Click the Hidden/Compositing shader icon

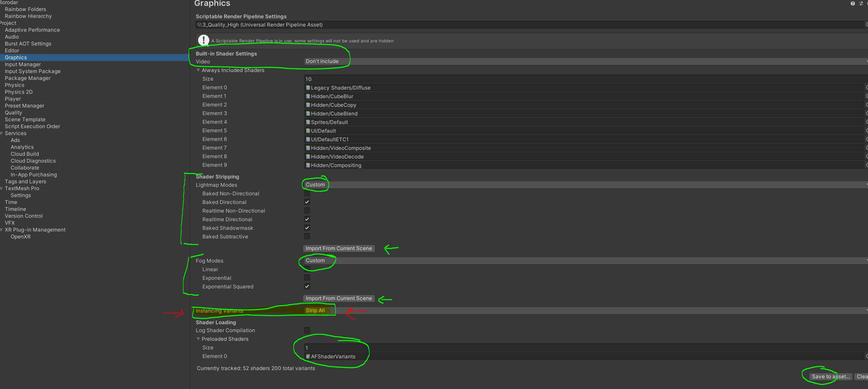pos(308,165)
